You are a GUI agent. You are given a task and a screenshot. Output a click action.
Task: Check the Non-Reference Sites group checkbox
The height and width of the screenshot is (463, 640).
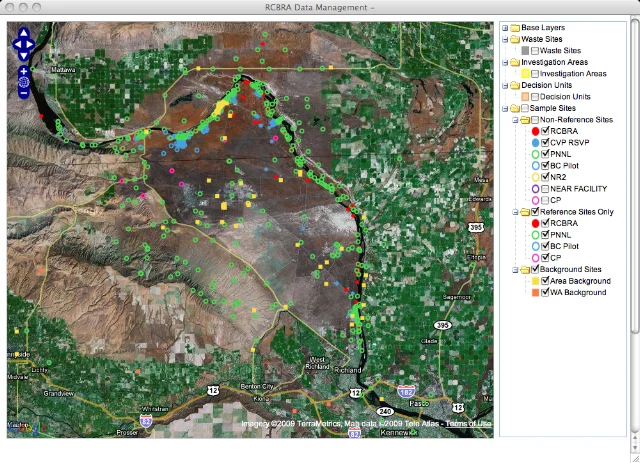(535, 120)
